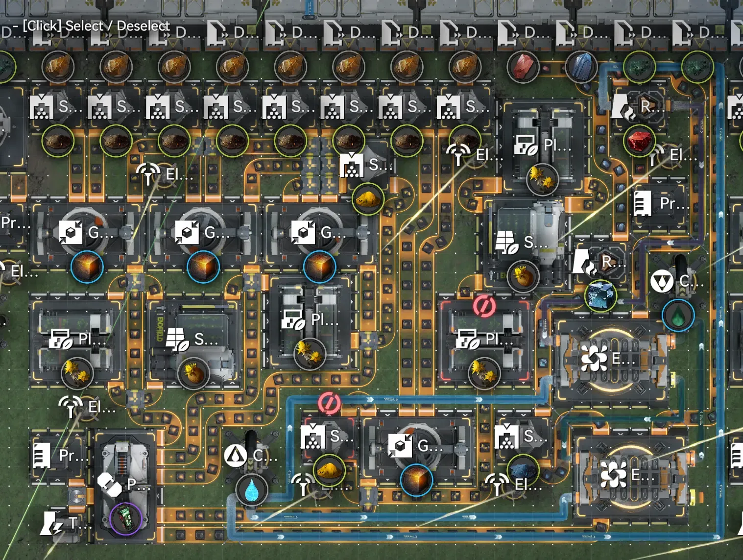The image size is (743, 560).
Task: Click the yellow ore icon on the disabled S... unit
Action: coord(329,470)
